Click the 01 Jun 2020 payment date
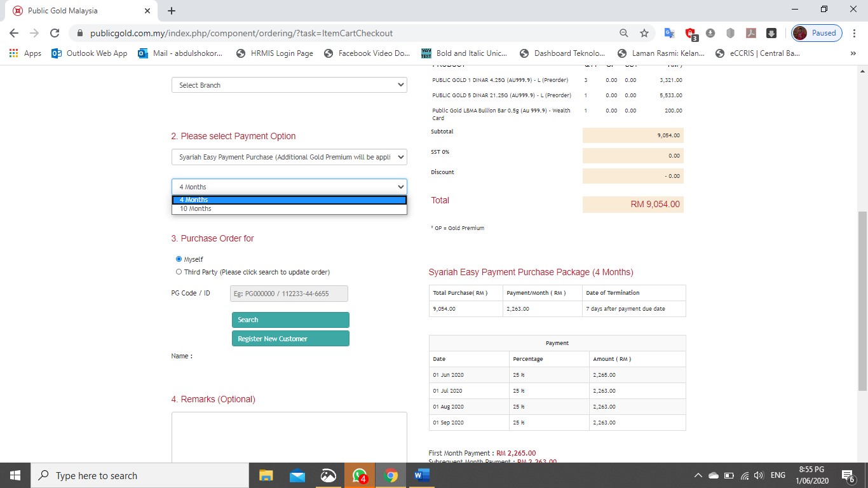 (449, 375)
